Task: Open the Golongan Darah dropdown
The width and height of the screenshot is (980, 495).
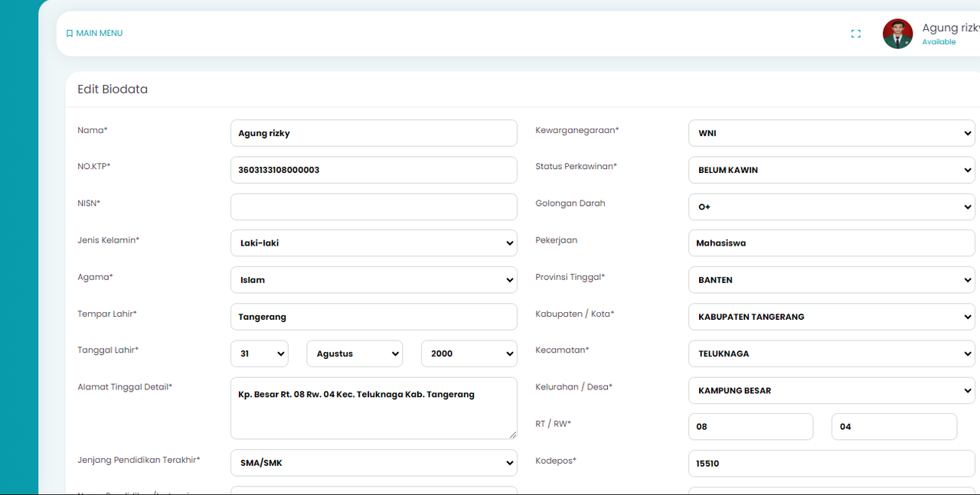Action: (x=831, y=207)
